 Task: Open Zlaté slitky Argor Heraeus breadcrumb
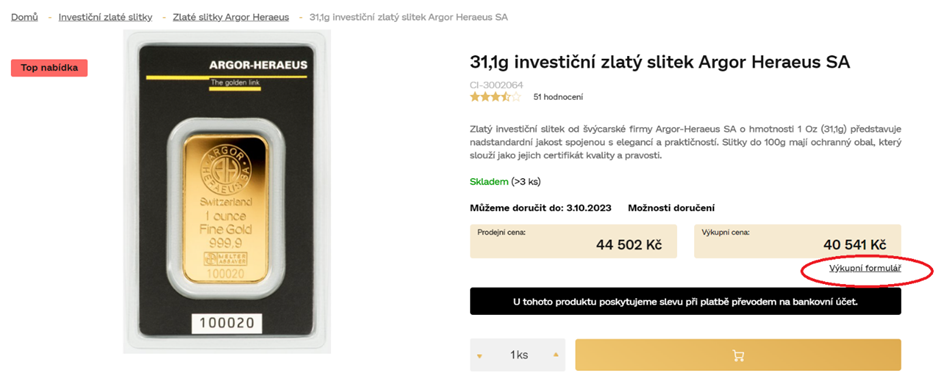(x=231, y=17)
